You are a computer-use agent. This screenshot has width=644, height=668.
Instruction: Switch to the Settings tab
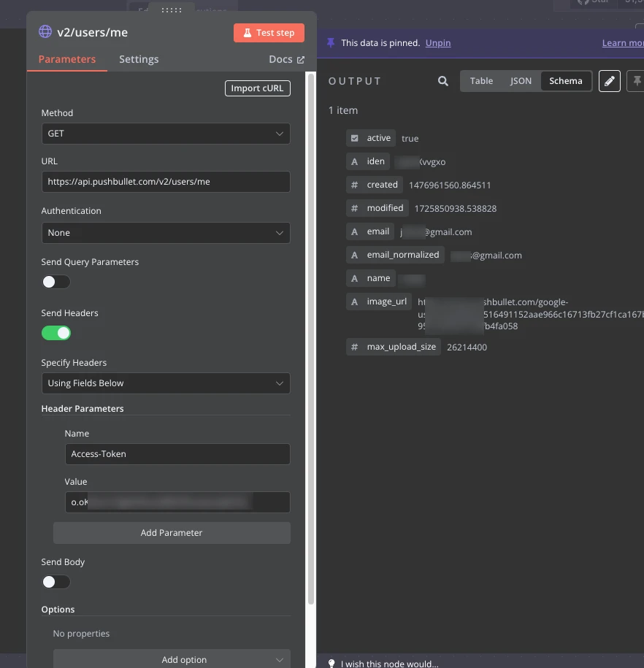point(139,59)
